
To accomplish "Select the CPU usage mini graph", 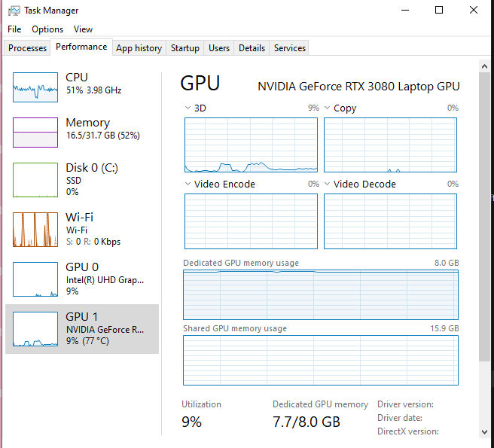I will pos(35,87).
